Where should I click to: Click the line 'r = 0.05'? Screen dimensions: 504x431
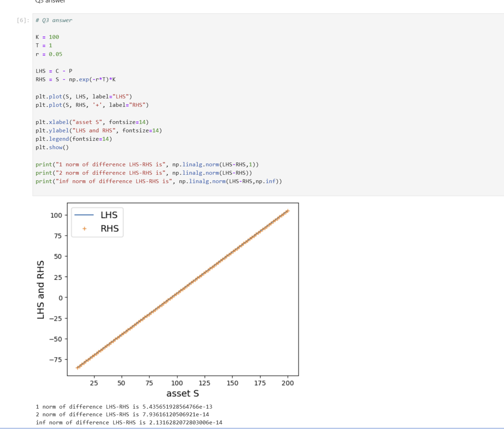(x=49, y=54)
